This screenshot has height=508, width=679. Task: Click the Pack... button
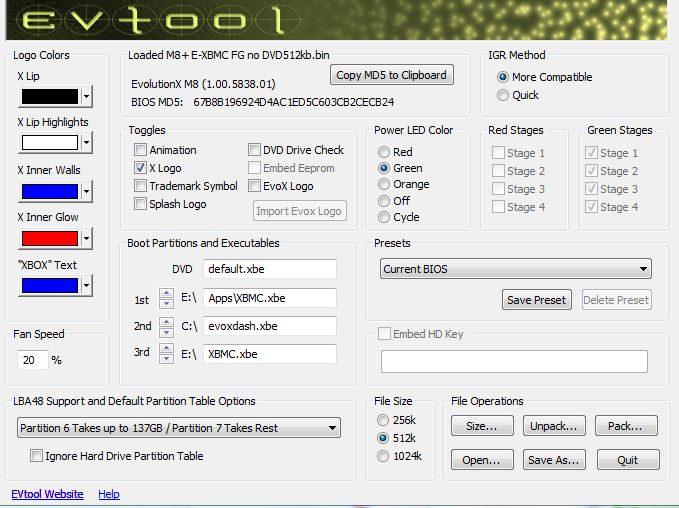[626, 426]
